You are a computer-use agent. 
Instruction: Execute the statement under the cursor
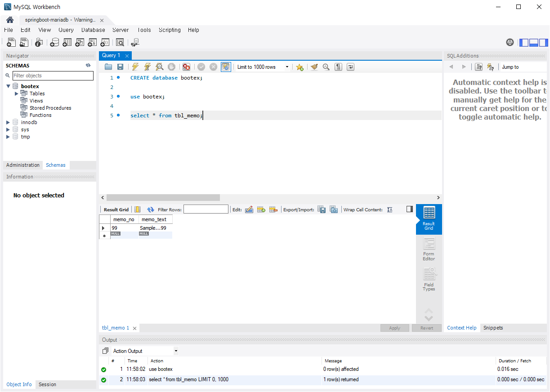tap(147, 67)
